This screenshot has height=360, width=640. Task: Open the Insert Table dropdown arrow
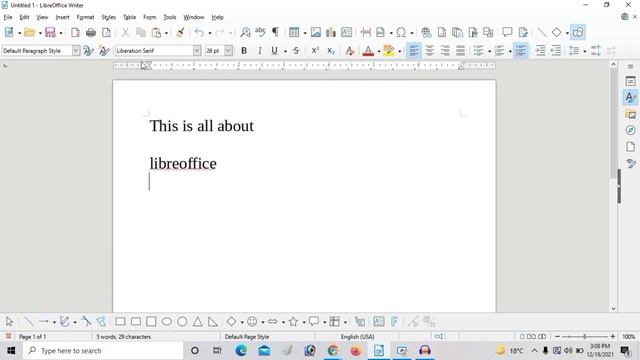click(304, 33)
